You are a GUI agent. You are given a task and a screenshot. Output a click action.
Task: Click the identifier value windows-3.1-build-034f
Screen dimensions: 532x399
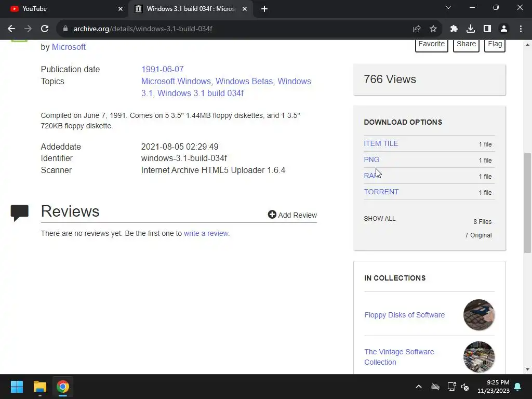click(184, 158)
